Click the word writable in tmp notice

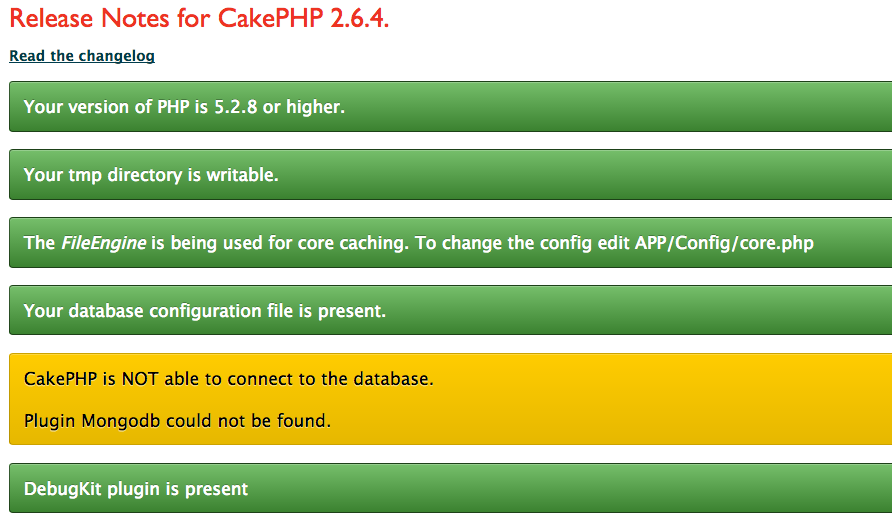click(242, 175)
